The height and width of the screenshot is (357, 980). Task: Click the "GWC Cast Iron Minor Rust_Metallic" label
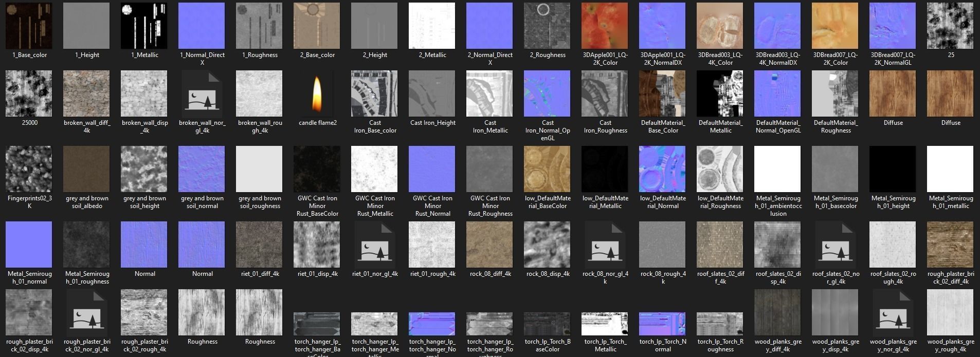click(x=375, y=206)
